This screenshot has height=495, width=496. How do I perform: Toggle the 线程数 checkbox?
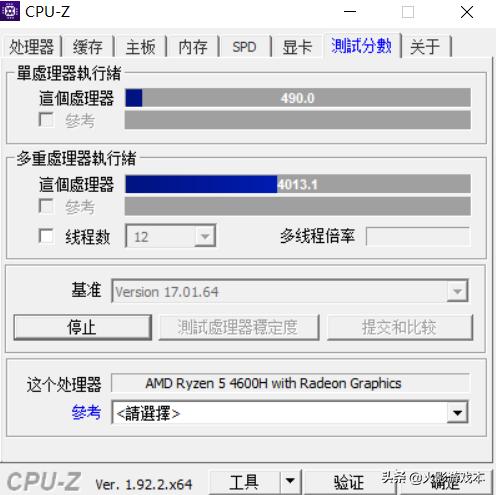[x=46, y=236]
